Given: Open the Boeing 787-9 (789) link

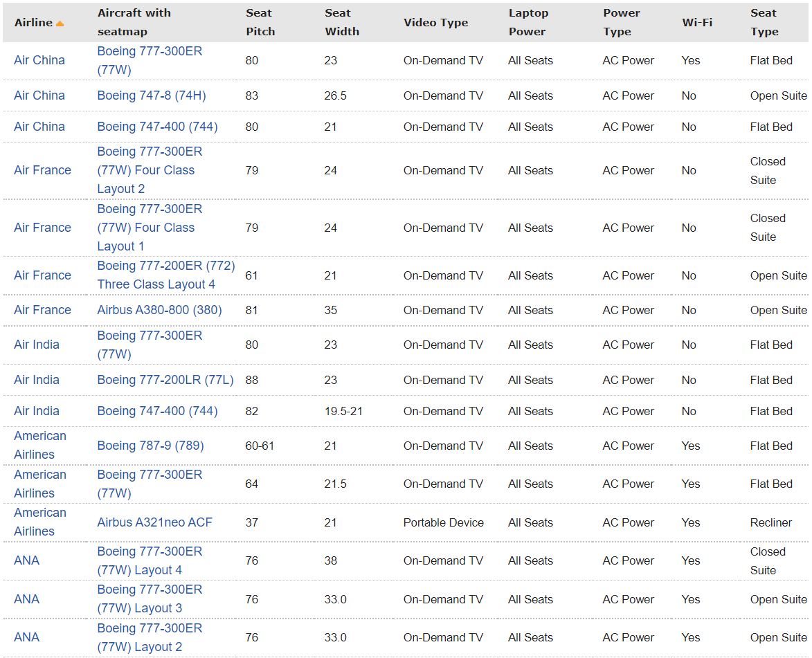Looking at the screenshot, I should 150,446.
